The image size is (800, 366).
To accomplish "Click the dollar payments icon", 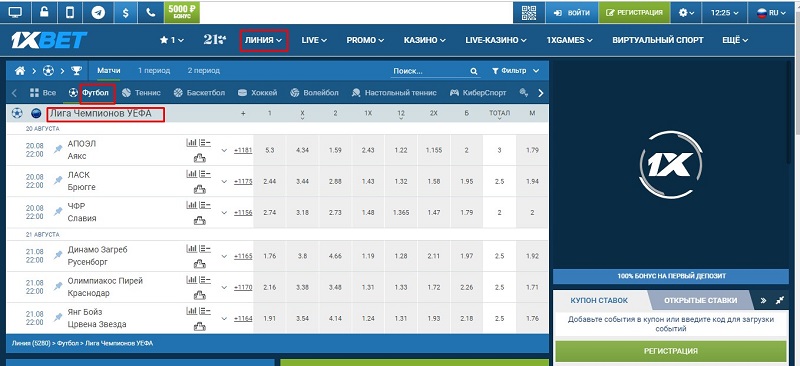I will 125,13.
